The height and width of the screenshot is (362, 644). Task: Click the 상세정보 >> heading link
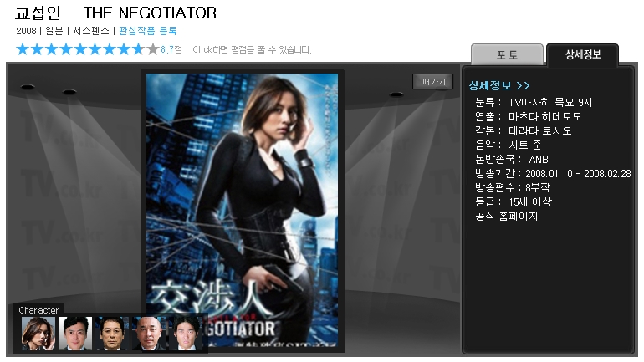(499, 85)
